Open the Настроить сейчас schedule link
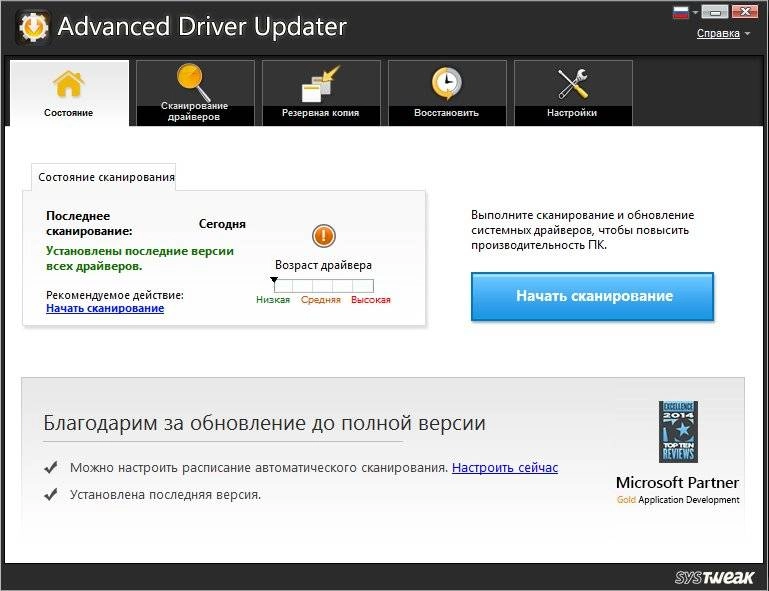The height and width of the screenshot is (591, 769). click(505, 467)
